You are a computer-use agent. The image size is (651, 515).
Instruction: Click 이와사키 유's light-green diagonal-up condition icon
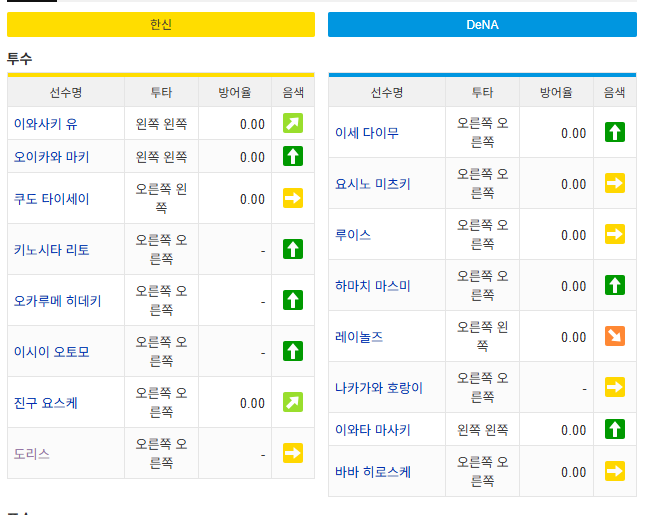click(x=293, y=123)
